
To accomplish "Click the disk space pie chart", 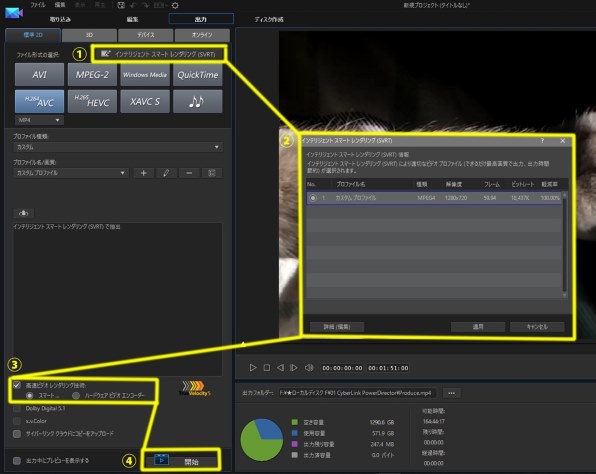I will (x=262, y=440).
